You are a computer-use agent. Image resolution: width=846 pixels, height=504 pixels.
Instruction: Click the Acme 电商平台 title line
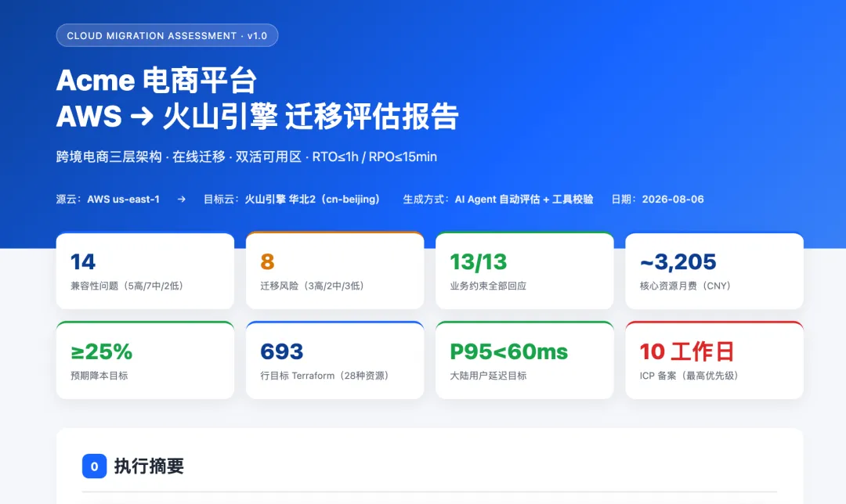156,81
